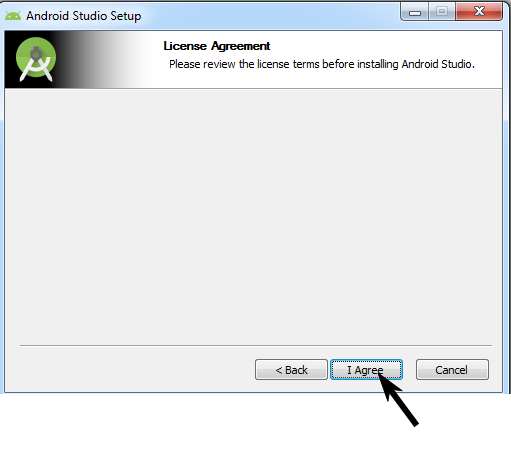Cancel the Android Studio installation
The image size is (511, 453).
(x=452, y=370)
